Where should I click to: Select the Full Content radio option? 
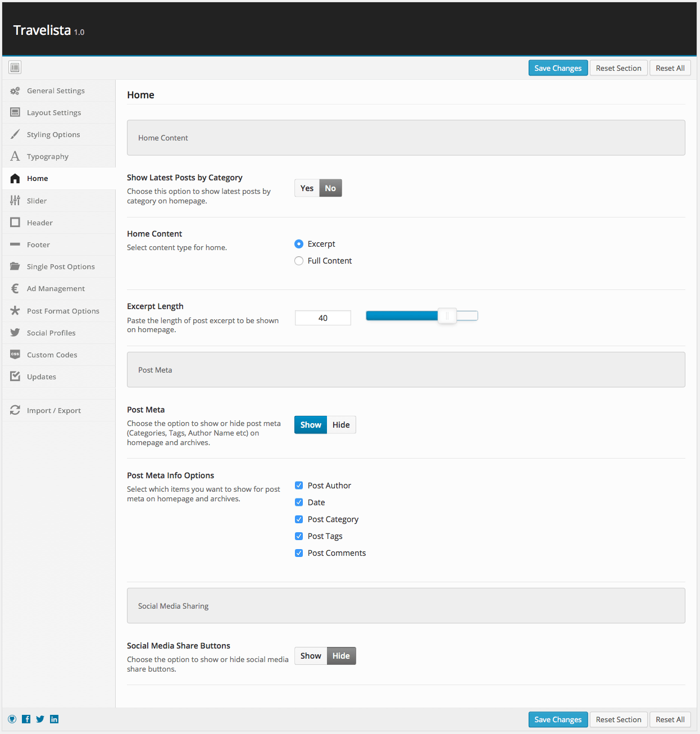[x=299, y=261]
